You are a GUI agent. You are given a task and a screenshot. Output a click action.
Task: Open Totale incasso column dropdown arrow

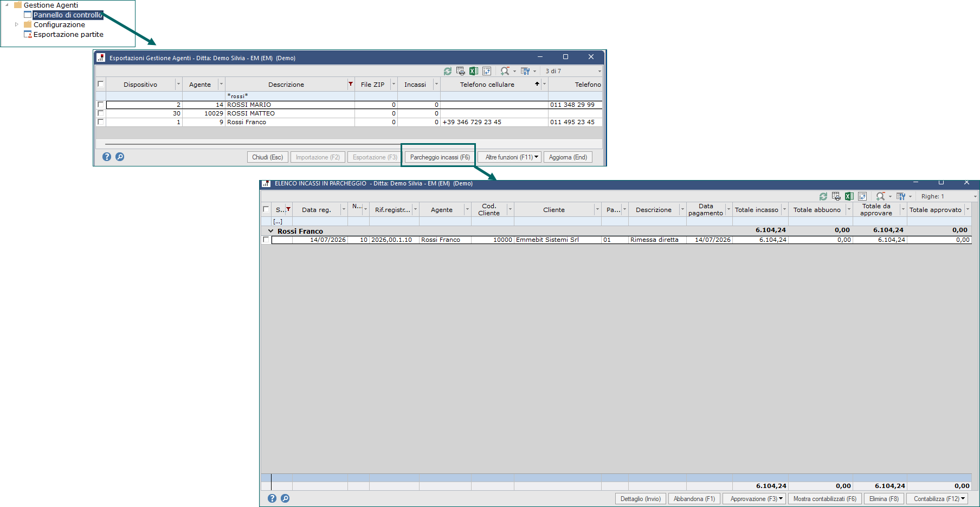coord(784,209)
